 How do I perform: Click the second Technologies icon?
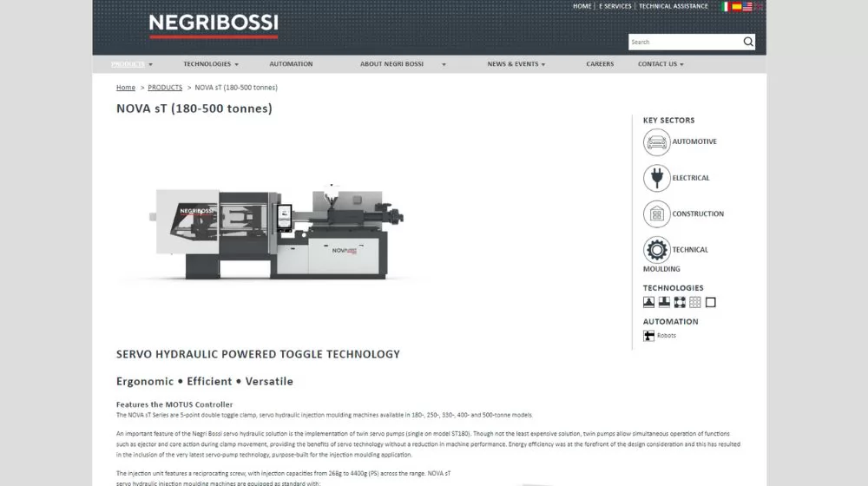click(x=664, y=302)
